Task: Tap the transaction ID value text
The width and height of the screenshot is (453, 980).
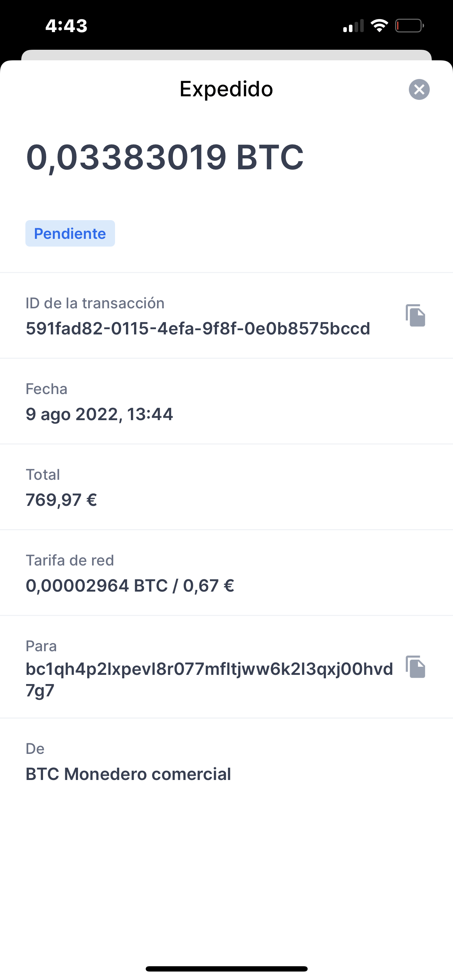Action: click(x=198, y=328)
